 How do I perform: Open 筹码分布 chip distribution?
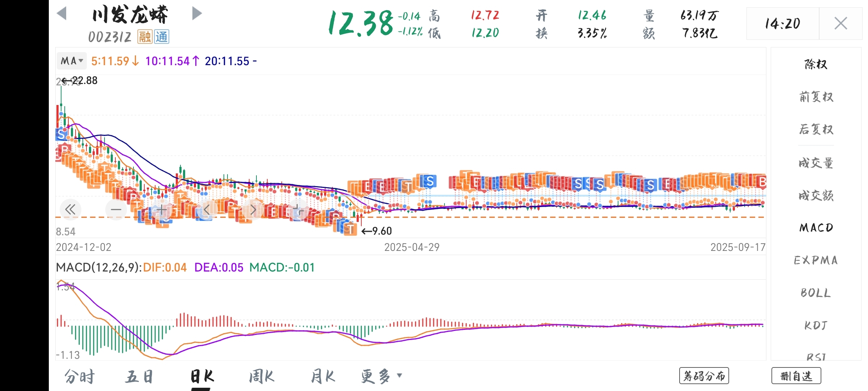pyautogui.click(x=704, y=376)
